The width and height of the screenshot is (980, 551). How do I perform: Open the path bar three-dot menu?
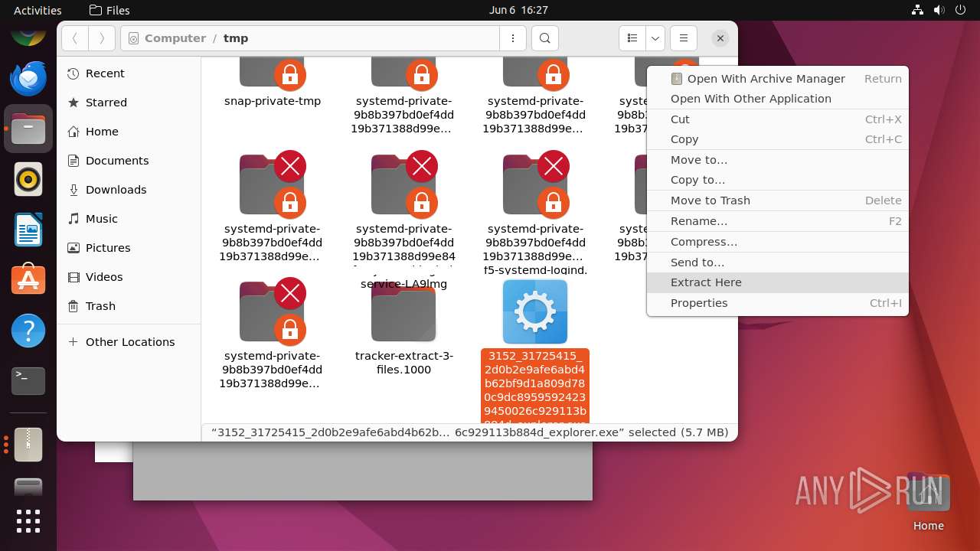pyautogui.click(x=512, y=38)
